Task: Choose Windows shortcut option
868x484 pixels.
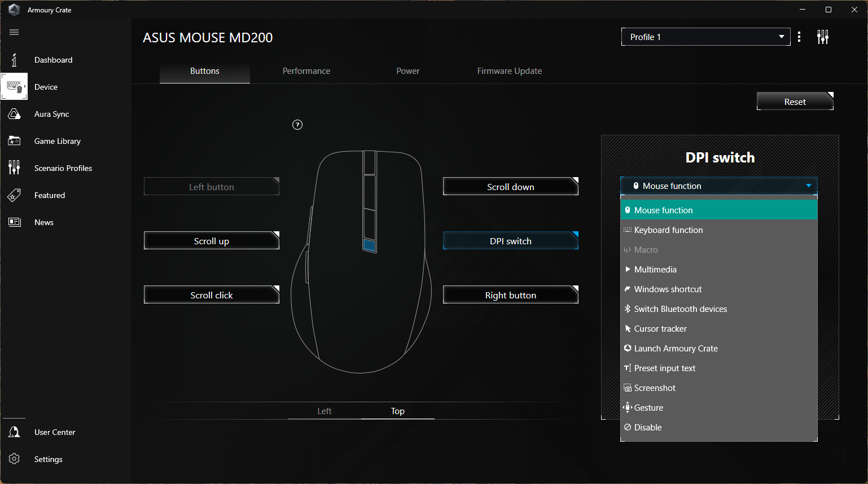Action: [718, 289]
